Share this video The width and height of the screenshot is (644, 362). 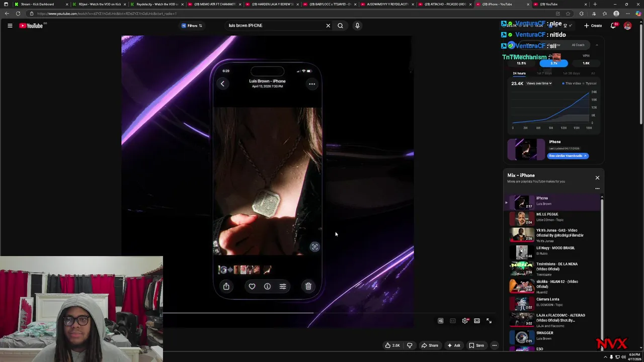(x=430, y=345)
